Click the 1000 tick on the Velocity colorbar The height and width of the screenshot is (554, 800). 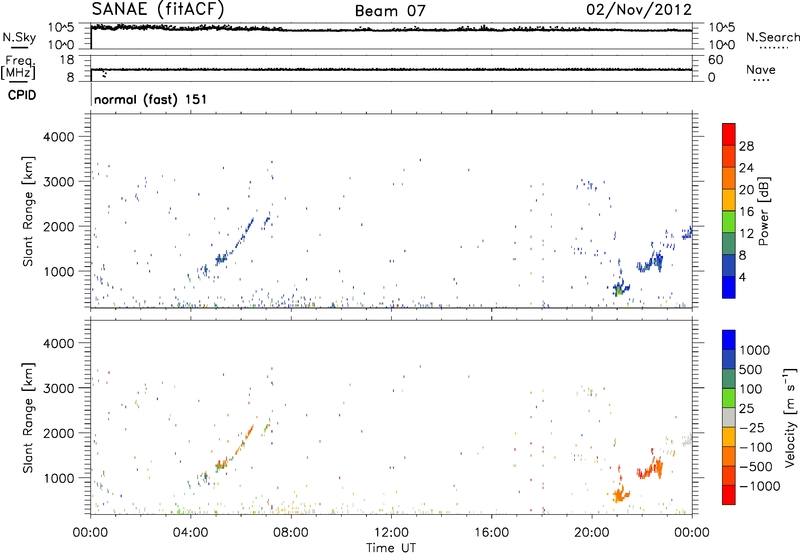[x=755, y=350]
